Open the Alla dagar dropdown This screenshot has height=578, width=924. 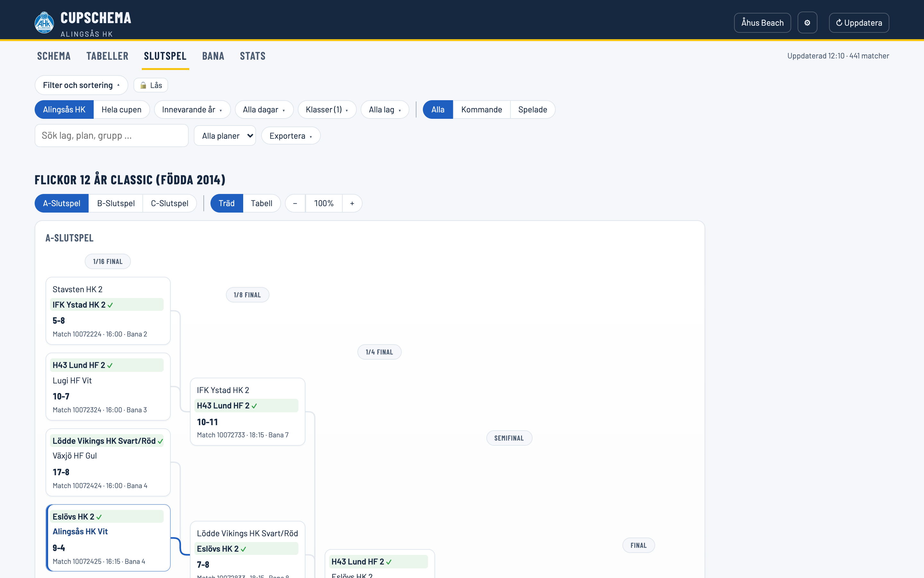click(264, 110)
